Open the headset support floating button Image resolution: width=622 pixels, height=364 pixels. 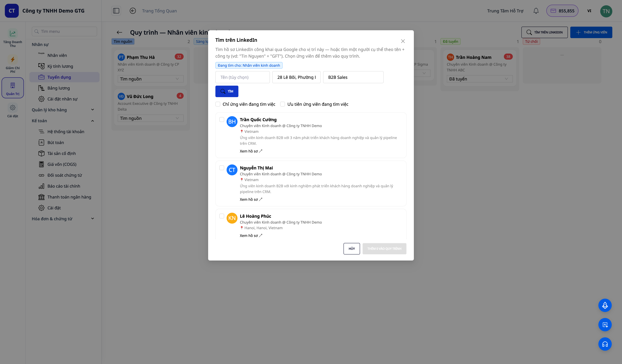pyautogui.click(x=605, y=344)
